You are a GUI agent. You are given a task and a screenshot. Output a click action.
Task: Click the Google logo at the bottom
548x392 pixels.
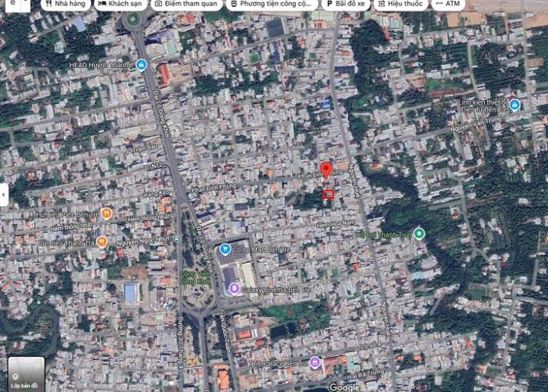(x=344, y=387)
